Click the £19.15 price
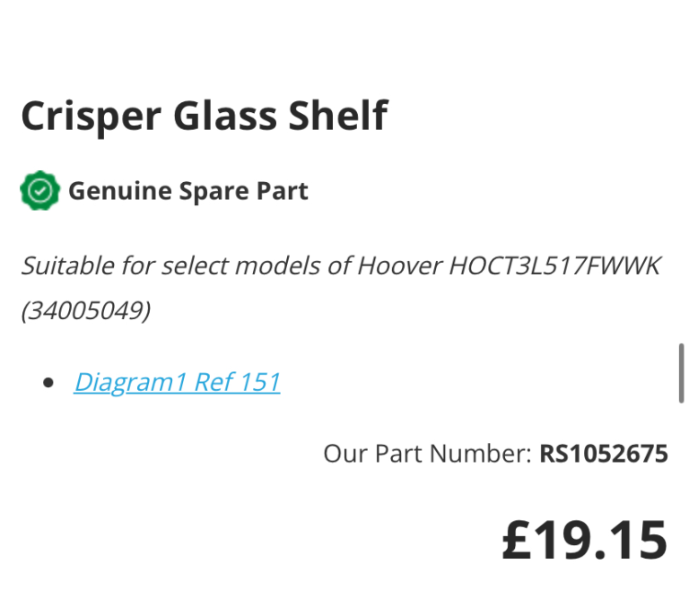The image size is (689, 616). coord(584,540)
